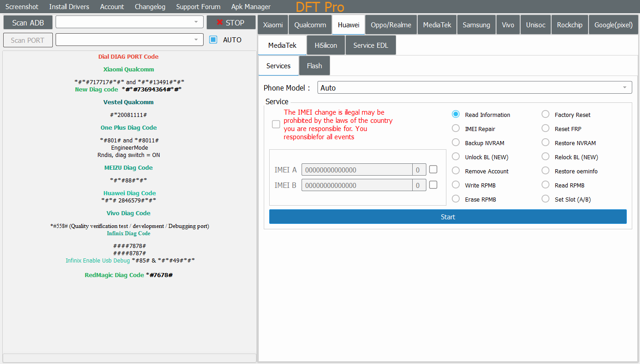Click the STOP button with red X

pos(231,23)
